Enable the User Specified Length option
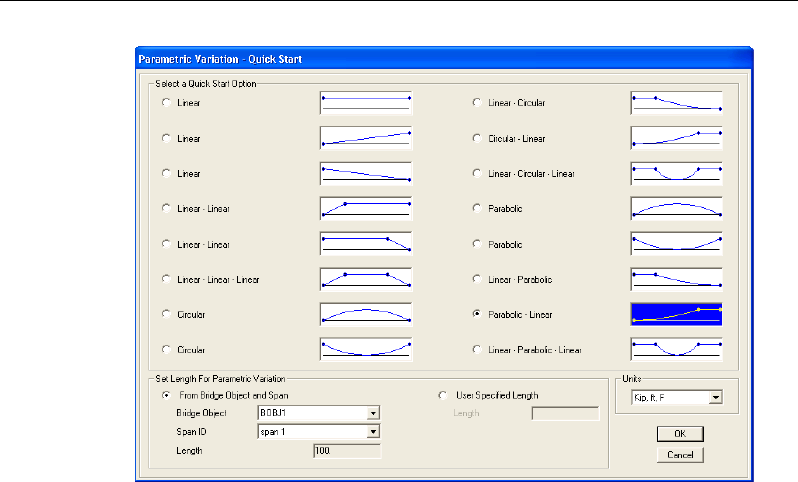 tap(445, 395)
